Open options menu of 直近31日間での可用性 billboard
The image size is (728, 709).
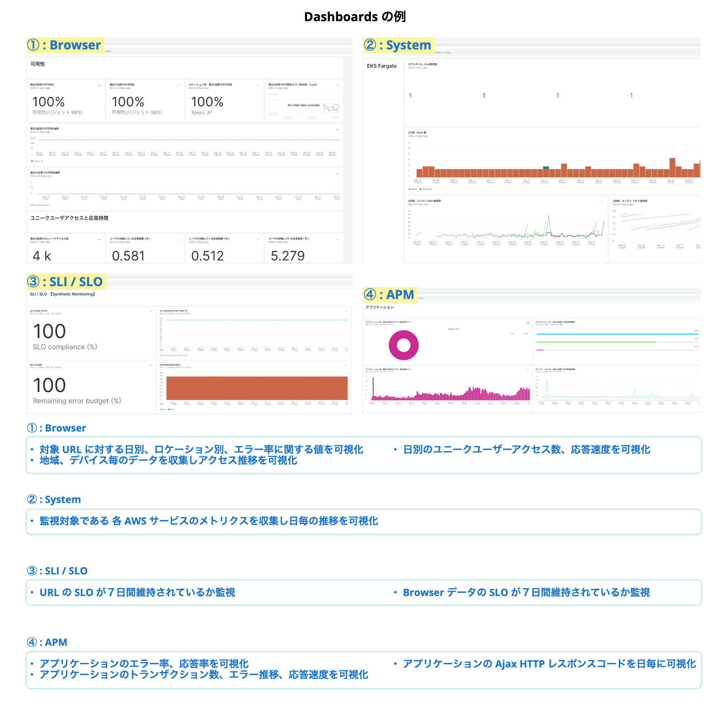click(179, 85)
